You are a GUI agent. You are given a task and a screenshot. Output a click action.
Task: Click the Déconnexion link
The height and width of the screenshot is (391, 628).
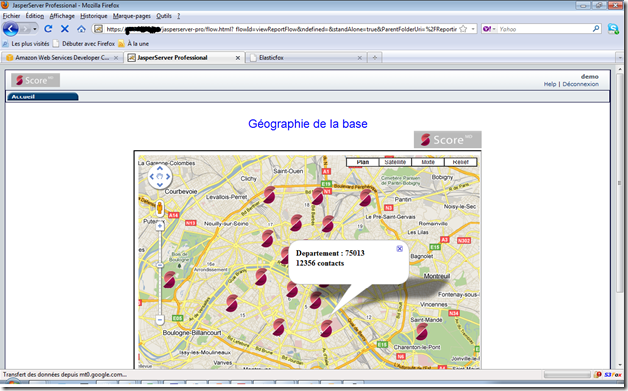point(580,84)
